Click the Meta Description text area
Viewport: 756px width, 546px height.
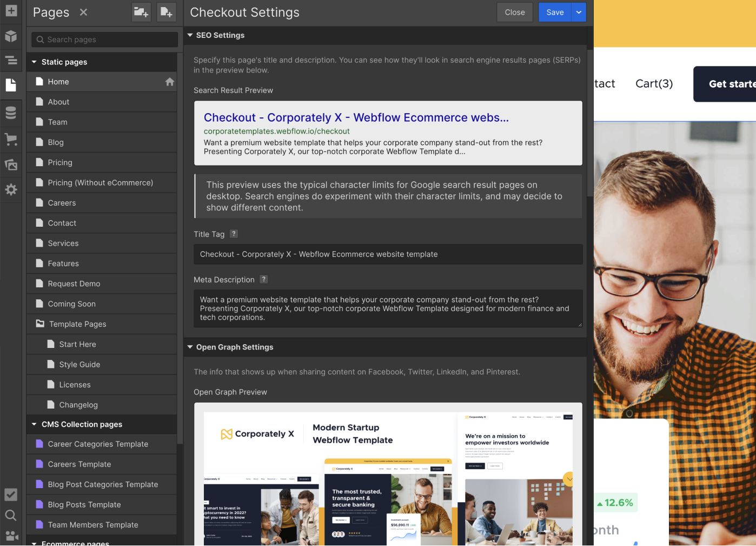coord(388,308)
